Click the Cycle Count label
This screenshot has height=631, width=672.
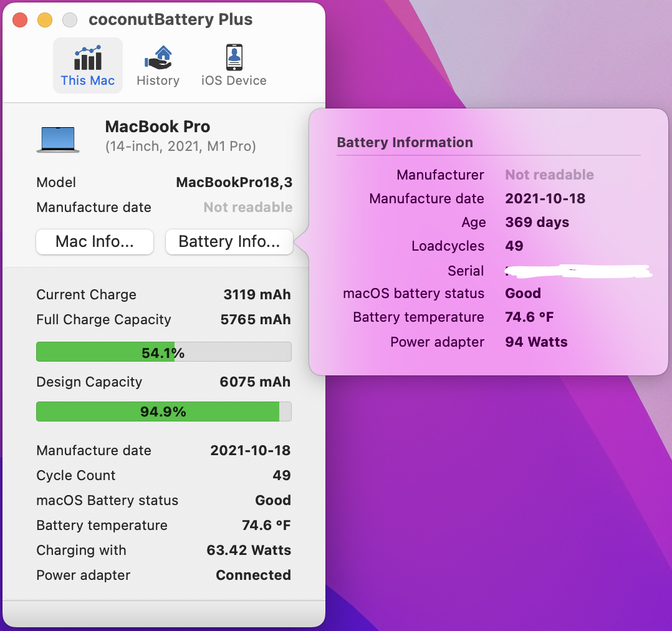tap(76, 475)
